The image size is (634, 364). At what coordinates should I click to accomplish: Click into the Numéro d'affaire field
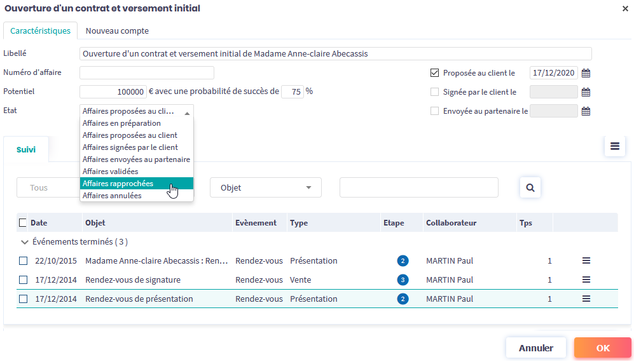146,73
